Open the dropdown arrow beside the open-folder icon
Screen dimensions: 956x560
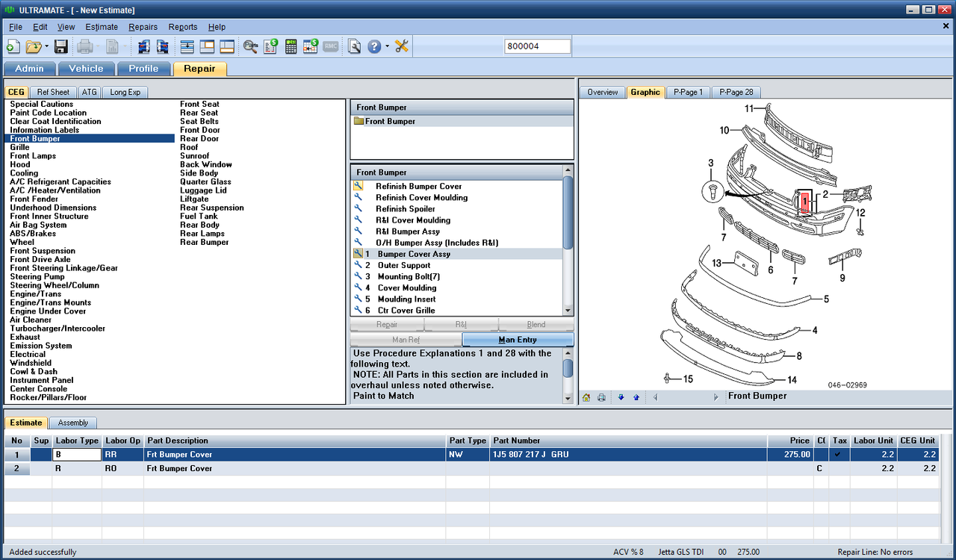point(46,46)
